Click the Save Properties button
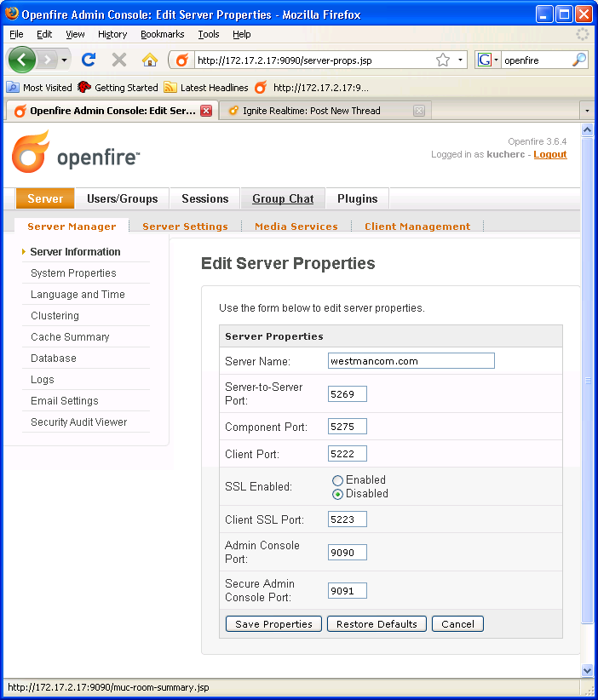This screenshot has height=700, width=598. pyautogui.click(x=273, y=624)
